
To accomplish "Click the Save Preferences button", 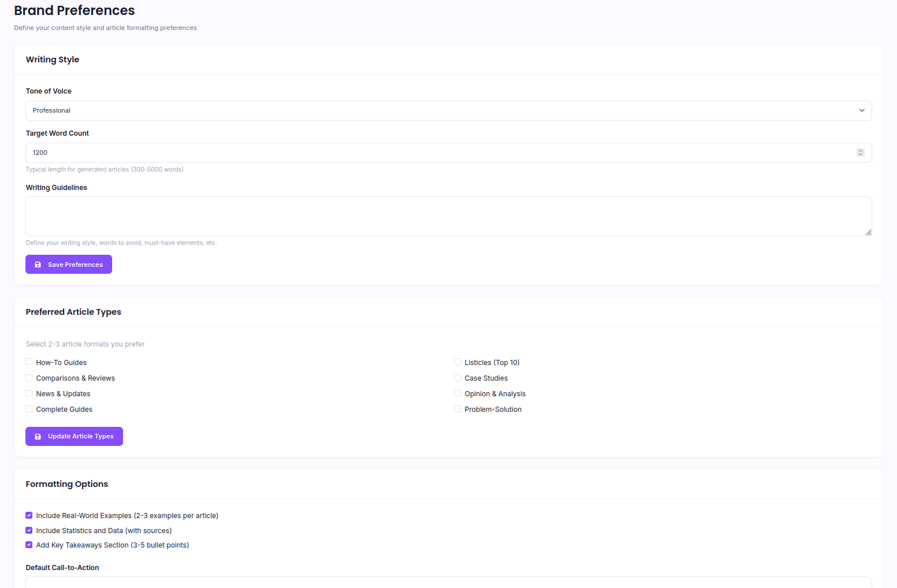I will (68, 264).
